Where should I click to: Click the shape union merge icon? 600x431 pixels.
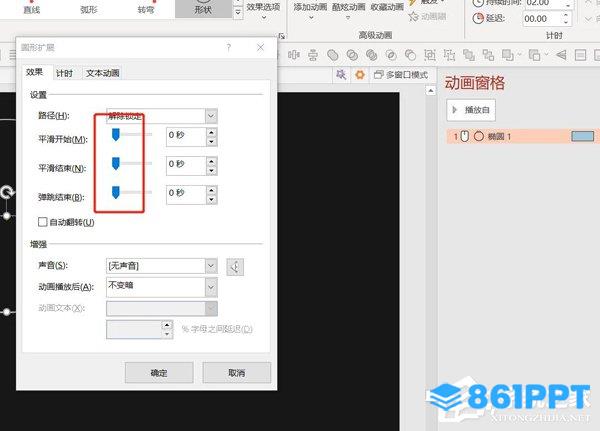tap(333, 55)
